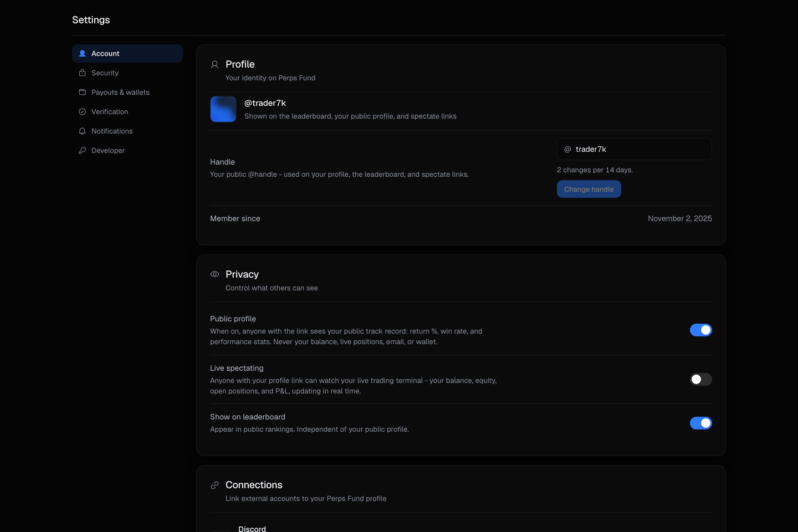Open the Notifications tab
The image size is (798, 532).
tap(127, 131)
